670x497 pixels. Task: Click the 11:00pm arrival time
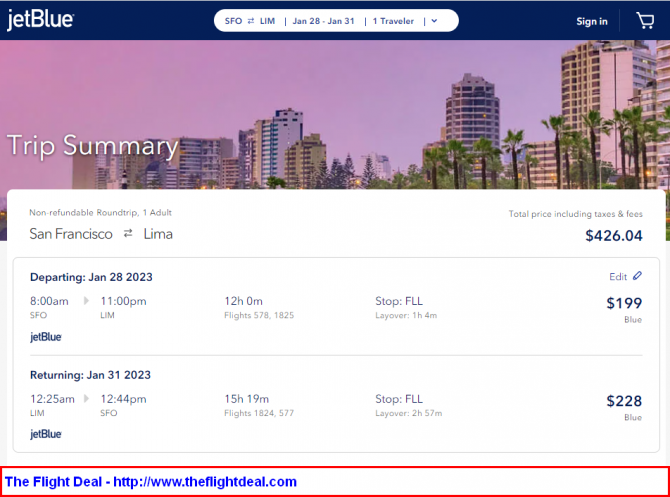point(123,301)
